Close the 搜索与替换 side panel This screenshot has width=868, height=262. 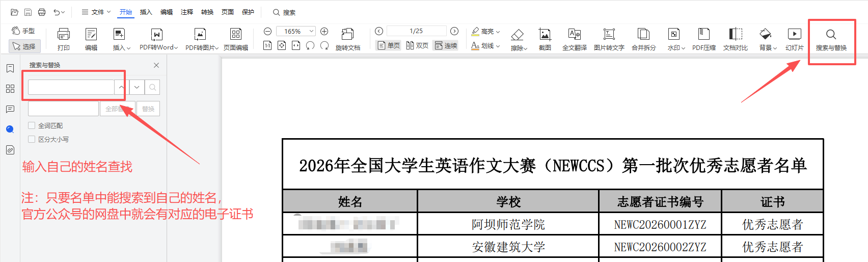coord(156,65)
